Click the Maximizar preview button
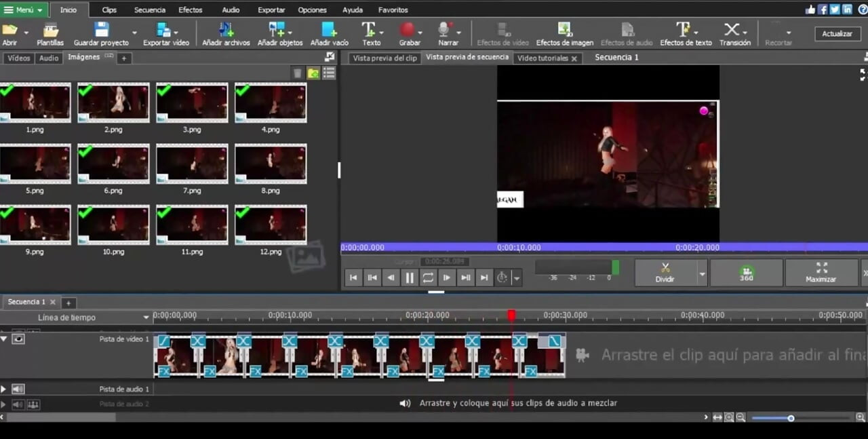 coord(821,273)
